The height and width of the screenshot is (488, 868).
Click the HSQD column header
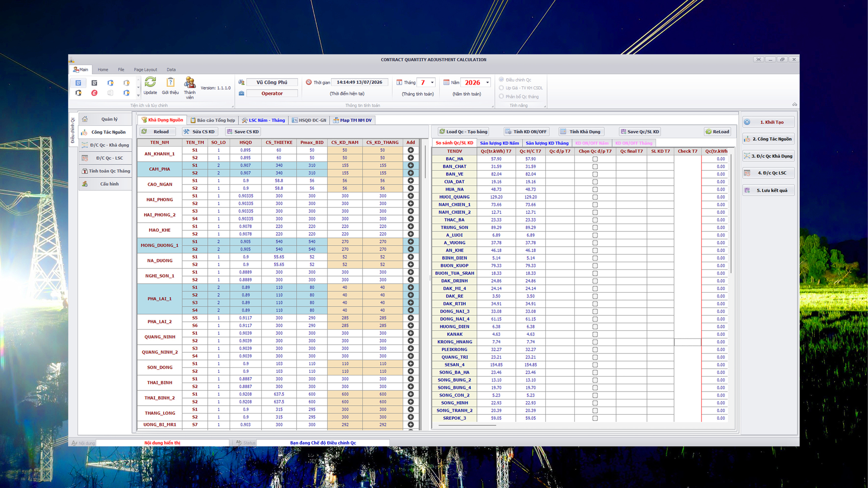tap(245, 142)
